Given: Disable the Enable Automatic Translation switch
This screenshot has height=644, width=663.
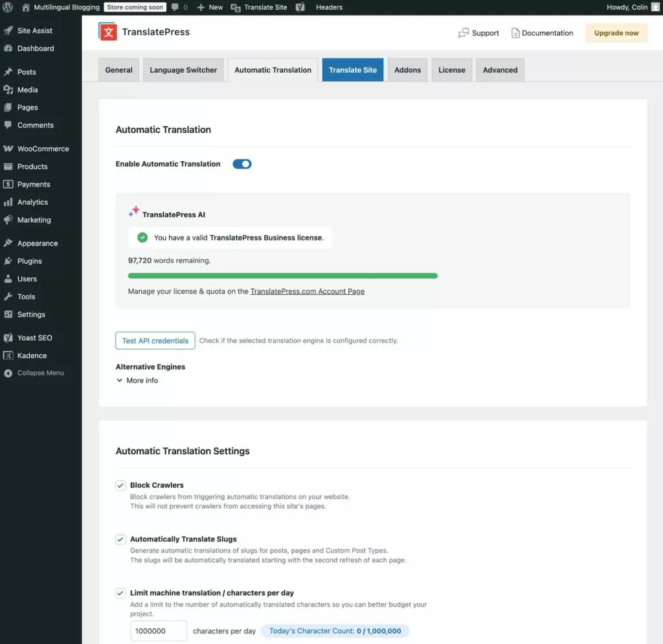Looking at the screenshot, I should pos(242,164).
